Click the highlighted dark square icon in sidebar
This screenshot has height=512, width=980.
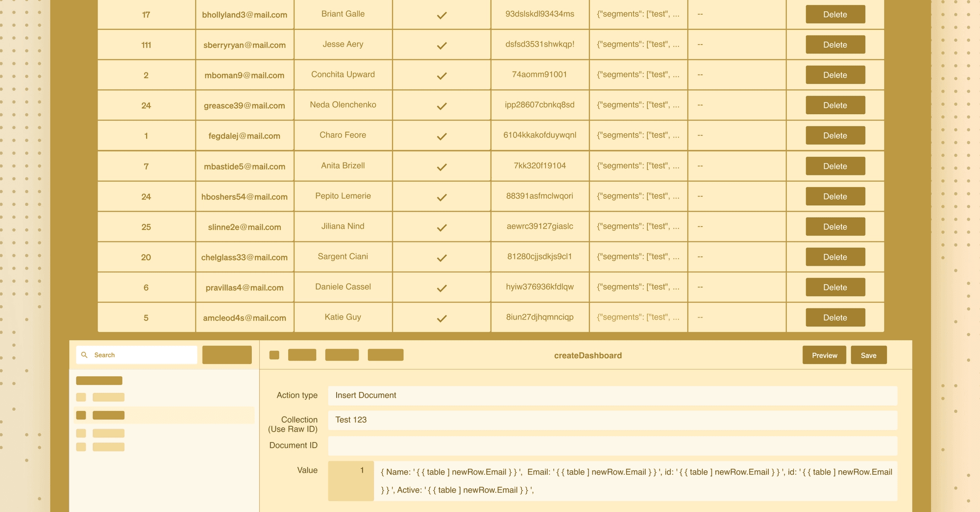point(81,415)
